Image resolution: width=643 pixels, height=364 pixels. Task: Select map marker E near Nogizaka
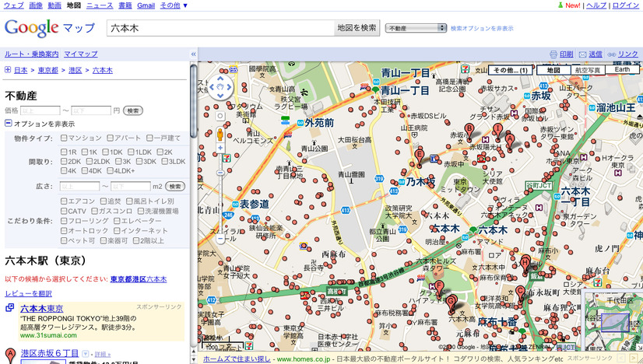tap(419, 157)
